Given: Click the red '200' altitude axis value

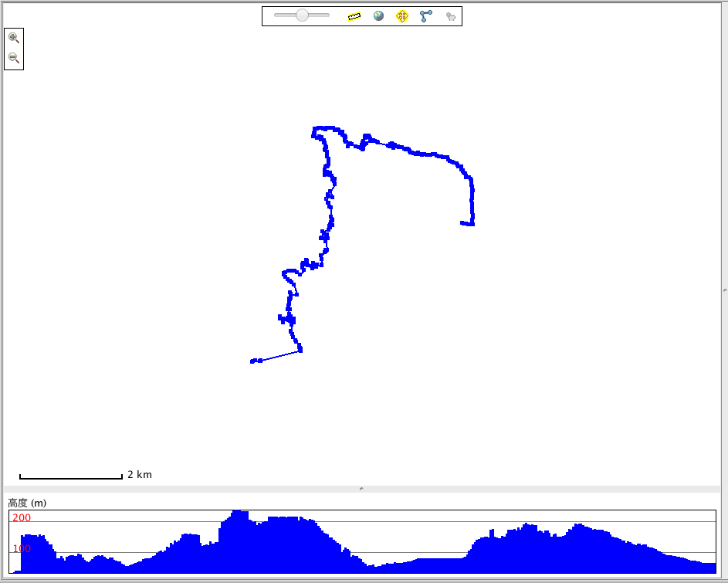Looking at the screenshot, I should 22,517.
